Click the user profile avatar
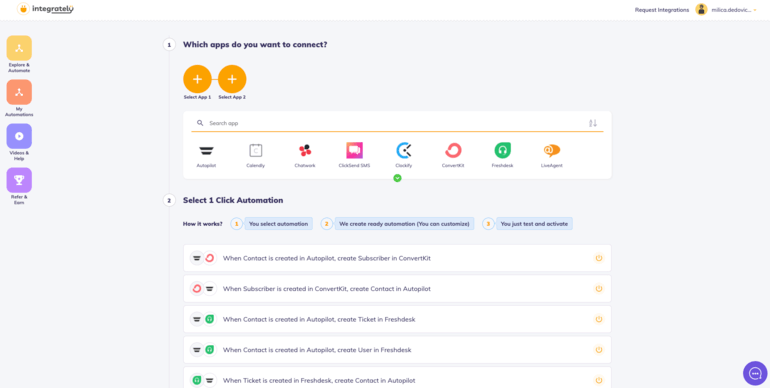Image resolution: width=770 pixels, height=388 pixels. (x=701, y=9)
